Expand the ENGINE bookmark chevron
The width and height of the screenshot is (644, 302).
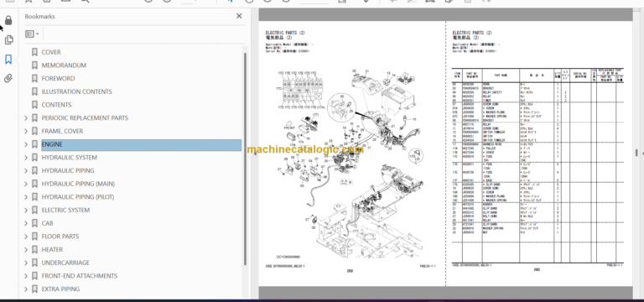tap(26, 144)
